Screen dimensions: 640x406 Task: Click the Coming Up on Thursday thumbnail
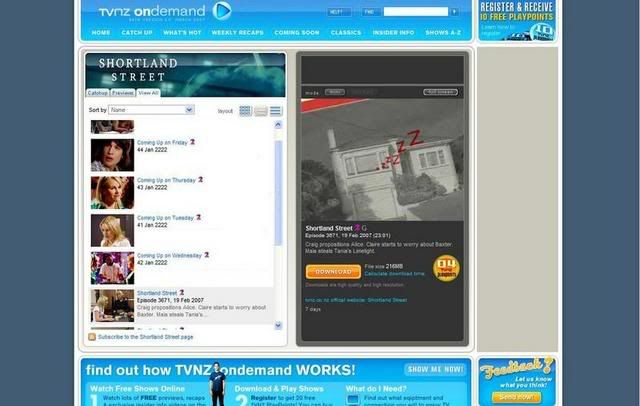[x=112, y=193]
